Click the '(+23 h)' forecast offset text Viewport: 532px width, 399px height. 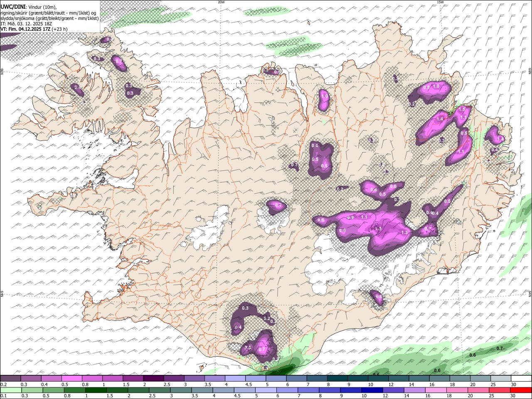(60, 29)
